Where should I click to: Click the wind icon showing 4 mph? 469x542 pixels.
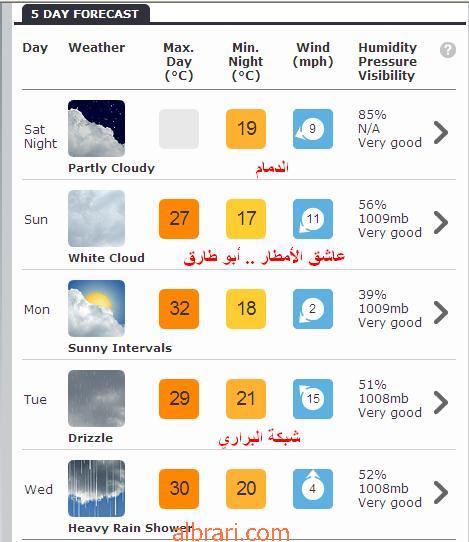point(313,489)
